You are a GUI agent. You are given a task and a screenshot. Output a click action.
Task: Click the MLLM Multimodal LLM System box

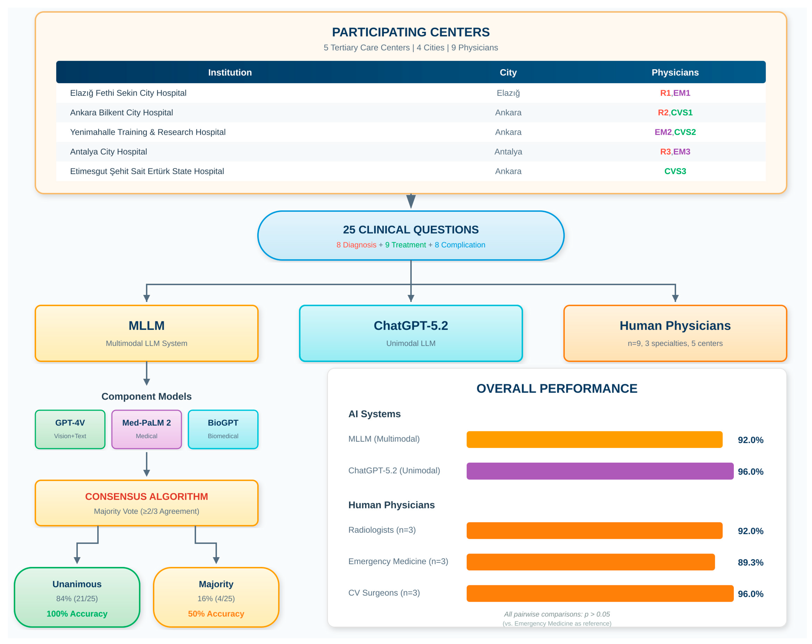pos(147,333)
